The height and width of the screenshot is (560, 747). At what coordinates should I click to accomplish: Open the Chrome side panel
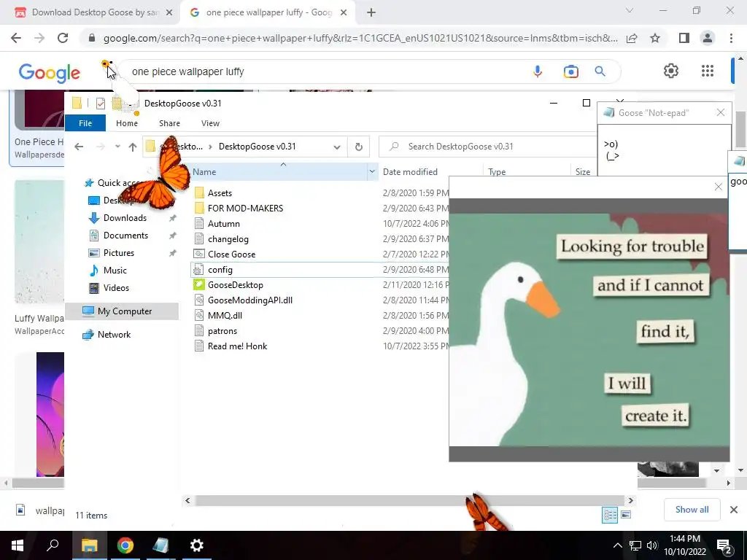point(684,38)
